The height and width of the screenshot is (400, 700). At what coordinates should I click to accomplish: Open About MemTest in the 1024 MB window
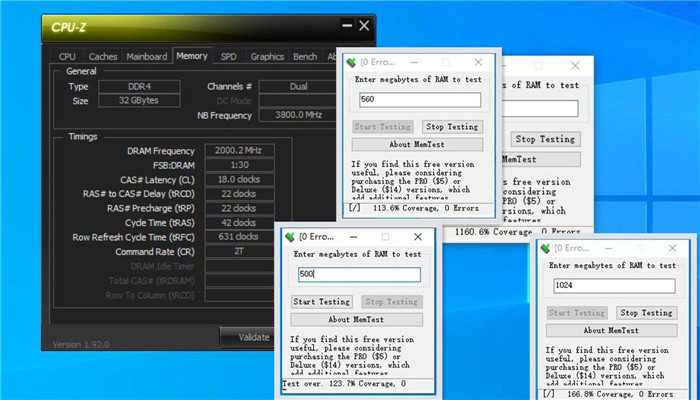pyautogui.click(x=608, y=330)
